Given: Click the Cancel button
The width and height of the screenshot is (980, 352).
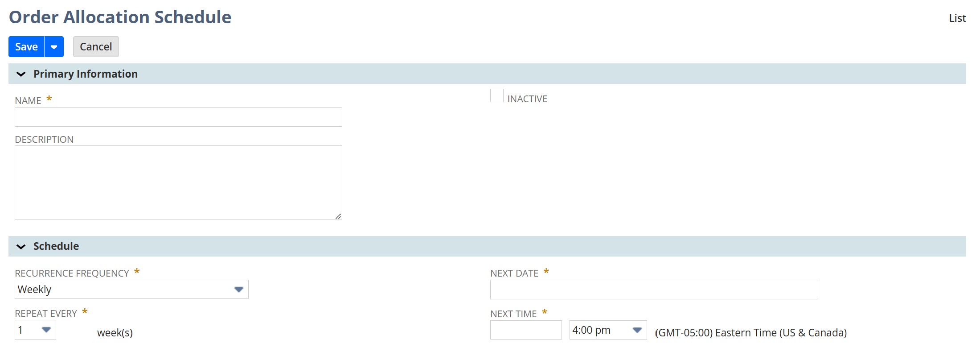Looking at the screenshot, I should [96, 47].
